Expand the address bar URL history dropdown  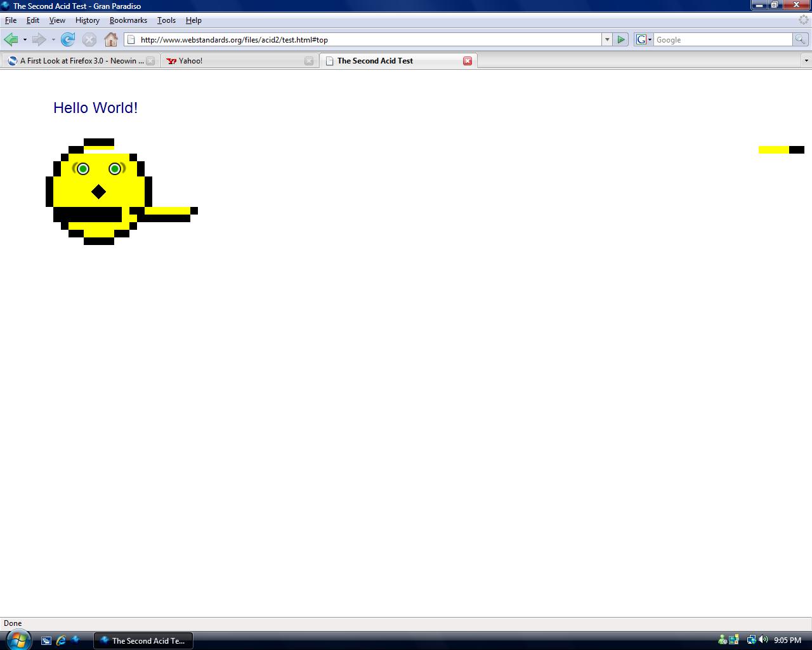coord(607,39)
